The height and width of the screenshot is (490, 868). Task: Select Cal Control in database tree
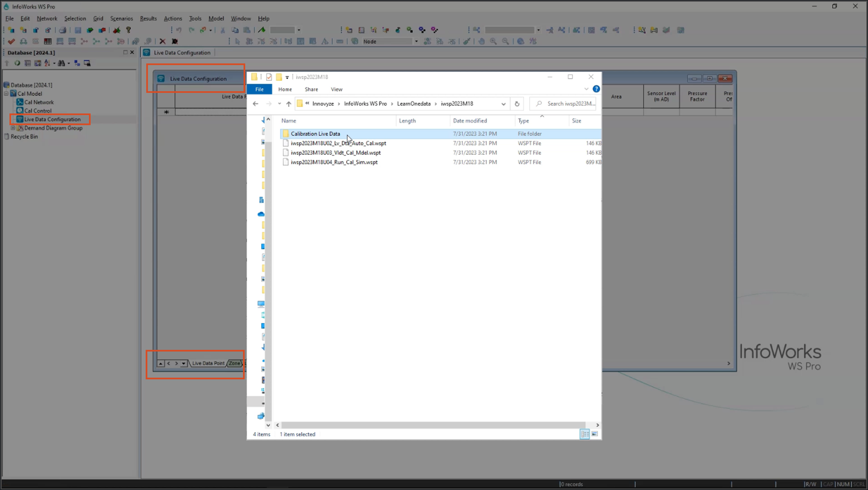[38, 111]
